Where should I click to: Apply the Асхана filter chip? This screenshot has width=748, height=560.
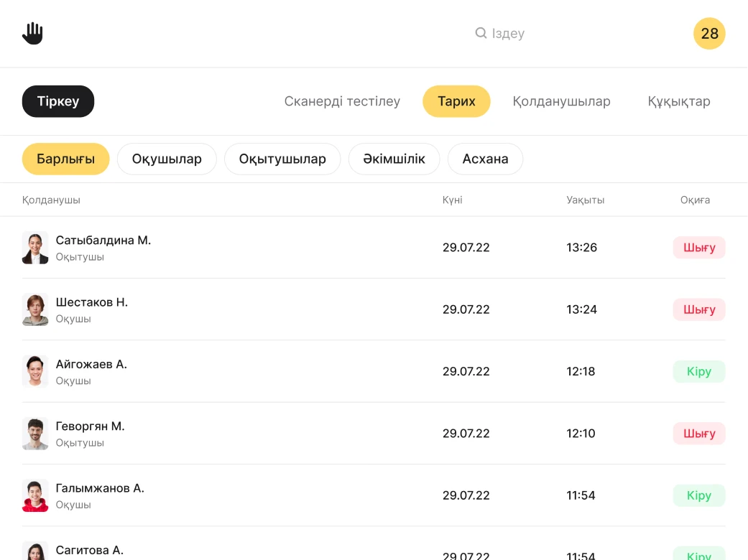click(x=485, y=159)
